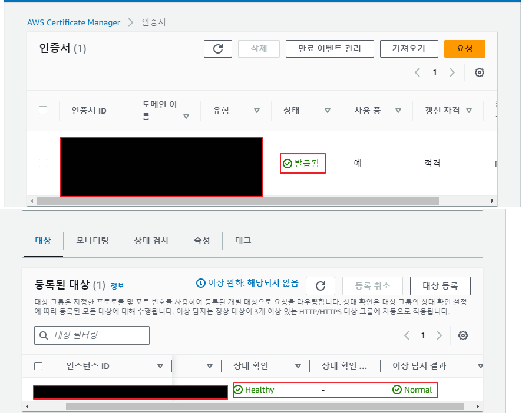Refresh the registered targets list

(320, 286)
